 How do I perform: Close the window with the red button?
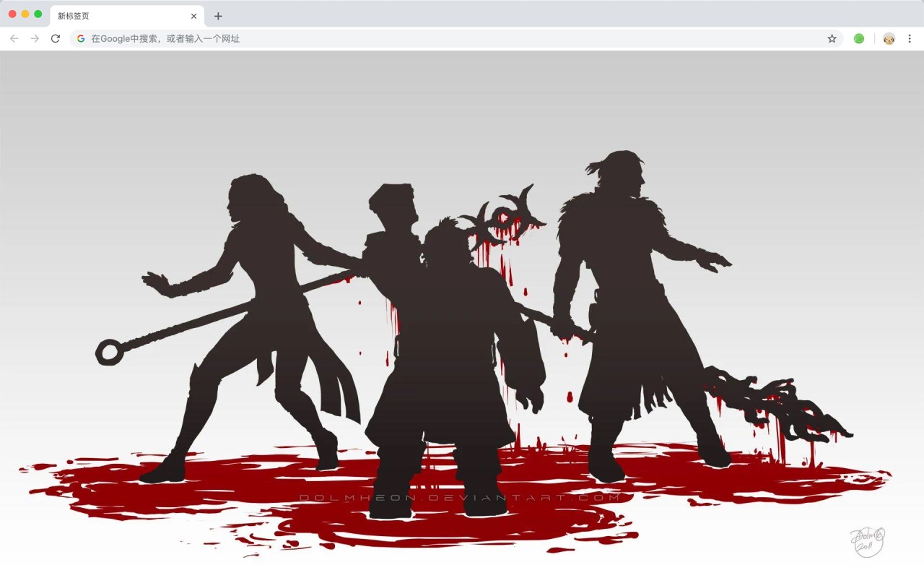tap(12, 14)
